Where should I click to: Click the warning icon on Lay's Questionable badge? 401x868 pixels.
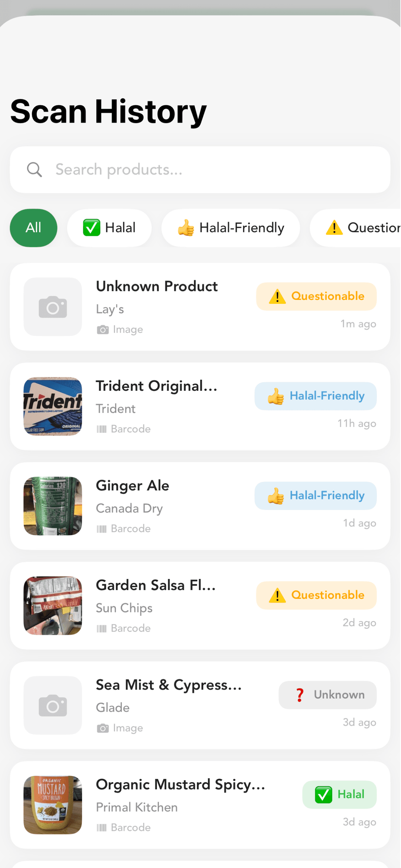coord(277,297)
